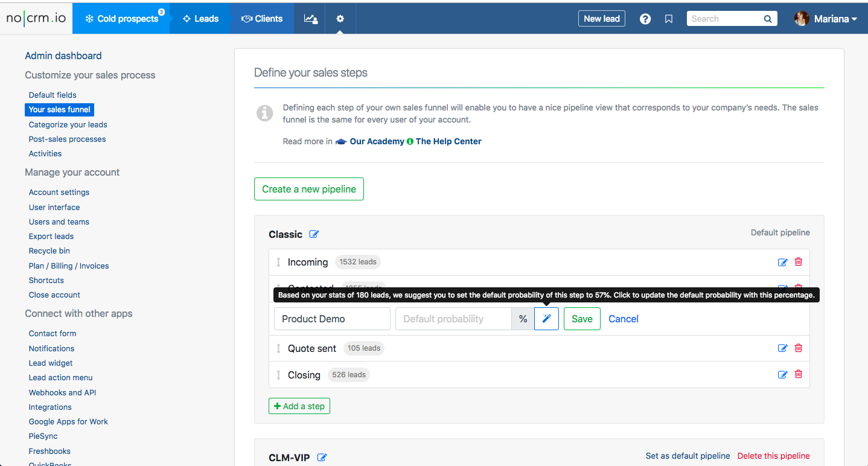The image size is (868, 466).
Task: Delete the Quote sent step via trash icon
Action: (799, 348)
